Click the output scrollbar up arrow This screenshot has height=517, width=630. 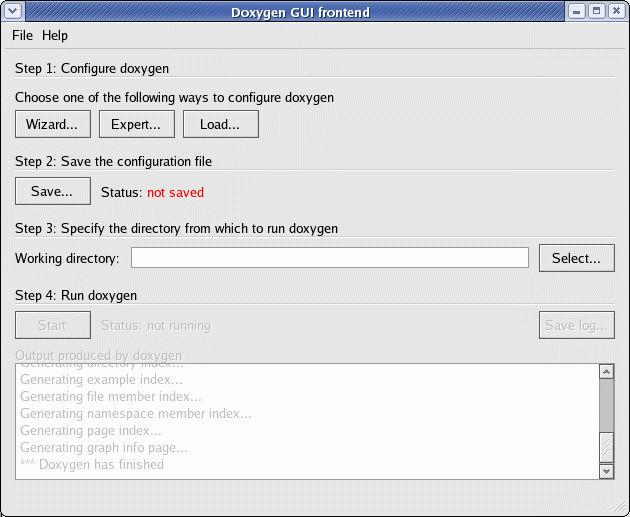(x=605, y=372)
